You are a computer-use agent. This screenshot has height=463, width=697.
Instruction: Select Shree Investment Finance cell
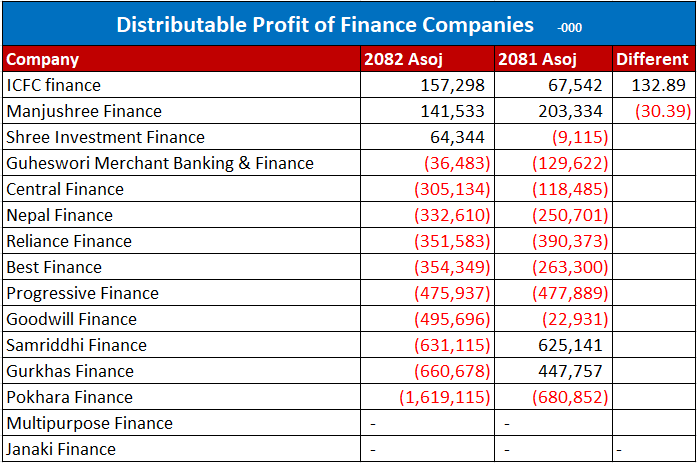click(105, 137)
